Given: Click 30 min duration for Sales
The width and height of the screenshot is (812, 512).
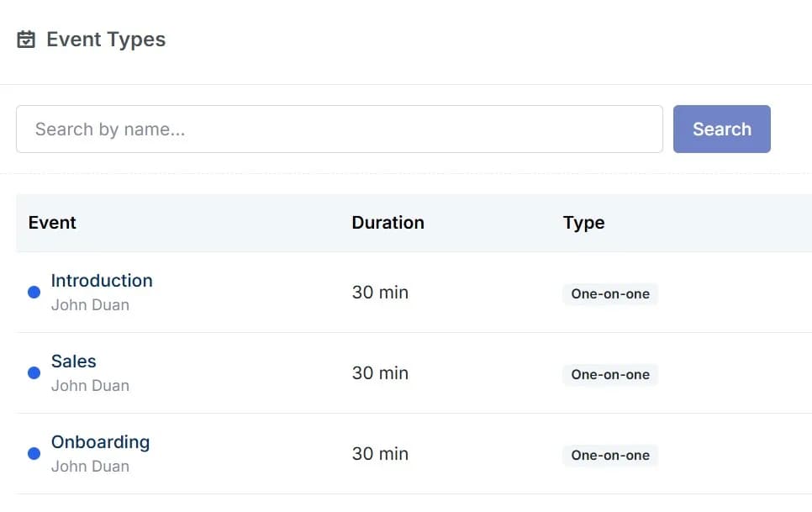Looking at the screenshot, I should pyautogui.click(x=380, y=373).
